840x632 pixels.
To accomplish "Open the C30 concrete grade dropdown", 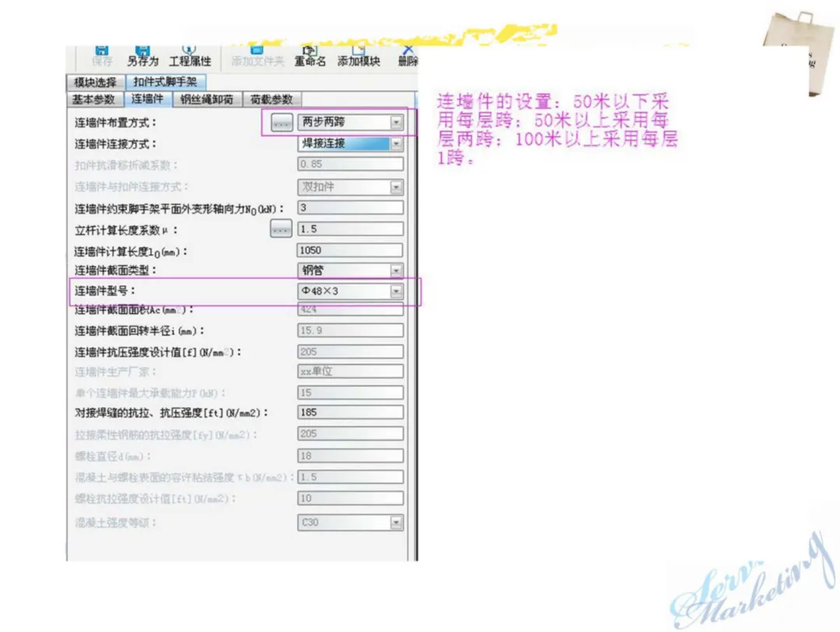I will pyautogui.click(x=396, y=522).
